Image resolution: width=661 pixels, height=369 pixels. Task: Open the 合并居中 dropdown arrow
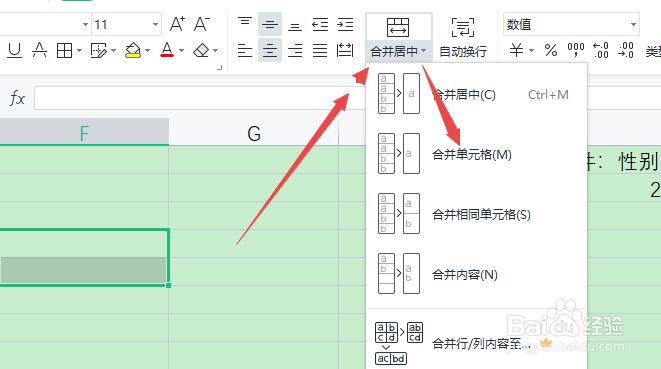tap(423, 51)
